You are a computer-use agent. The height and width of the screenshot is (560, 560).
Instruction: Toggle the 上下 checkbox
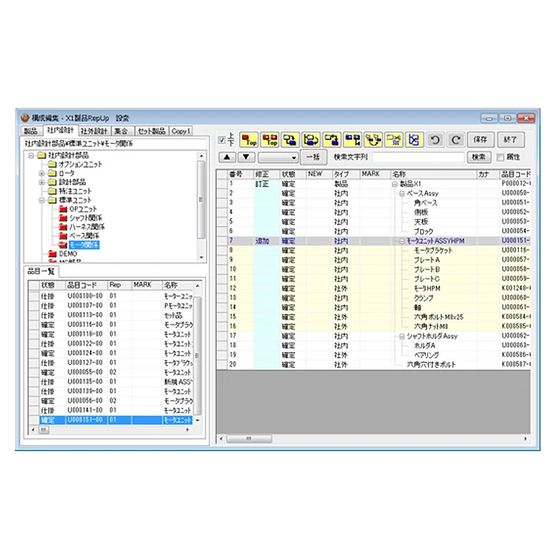221,140
